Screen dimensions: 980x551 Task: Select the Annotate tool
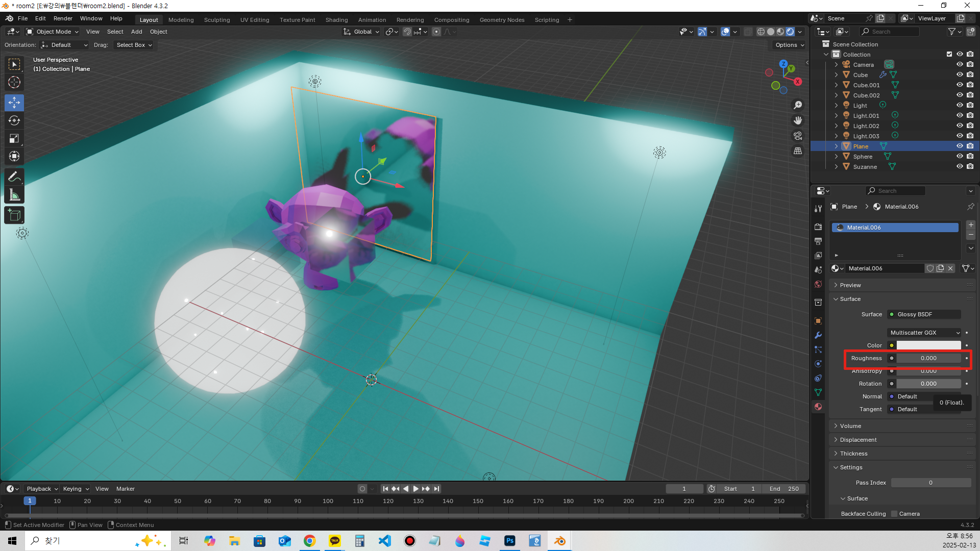click(14, 177)
